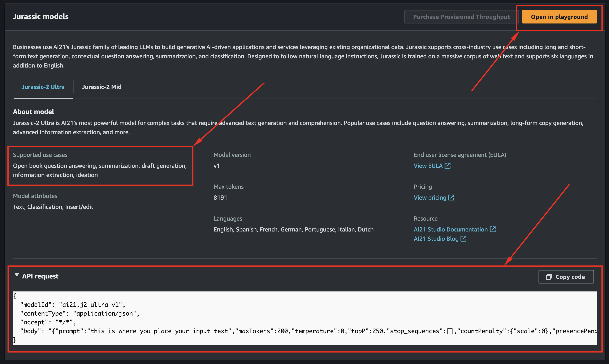Image resolution: width=609 pixels, height=364 pixels.
Task: Click the Max tokens value 8191
Action: pyautogui.click(x=220, y=198)
